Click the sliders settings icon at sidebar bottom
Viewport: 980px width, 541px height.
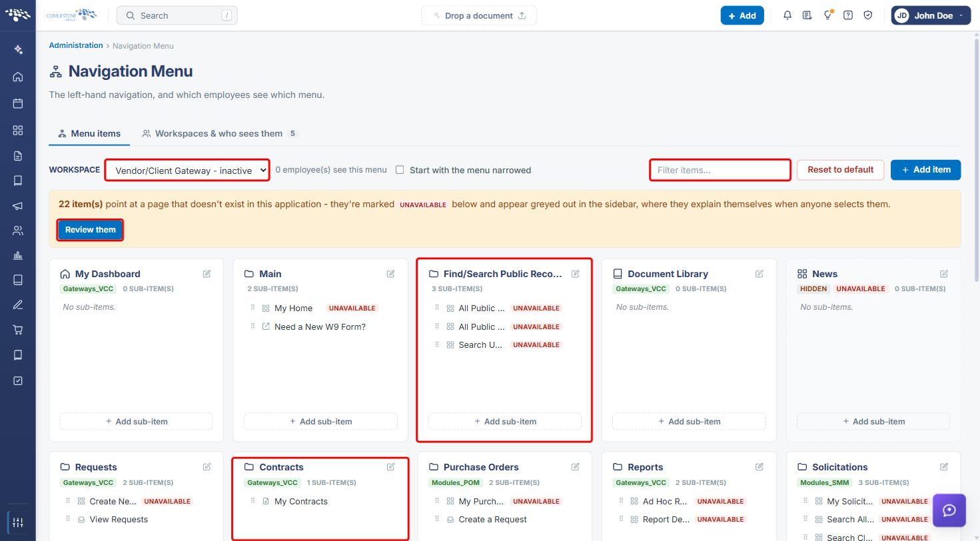click(x=18, y=522)
